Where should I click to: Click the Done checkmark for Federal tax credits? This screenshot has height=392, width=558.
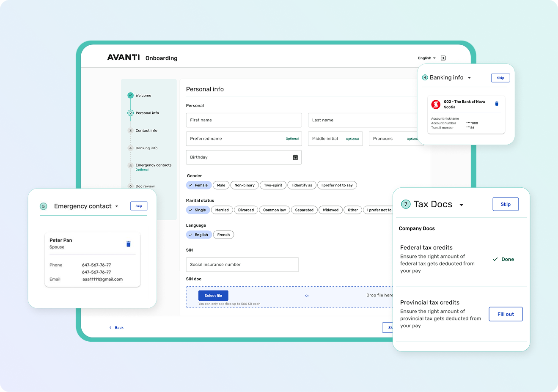495,259
